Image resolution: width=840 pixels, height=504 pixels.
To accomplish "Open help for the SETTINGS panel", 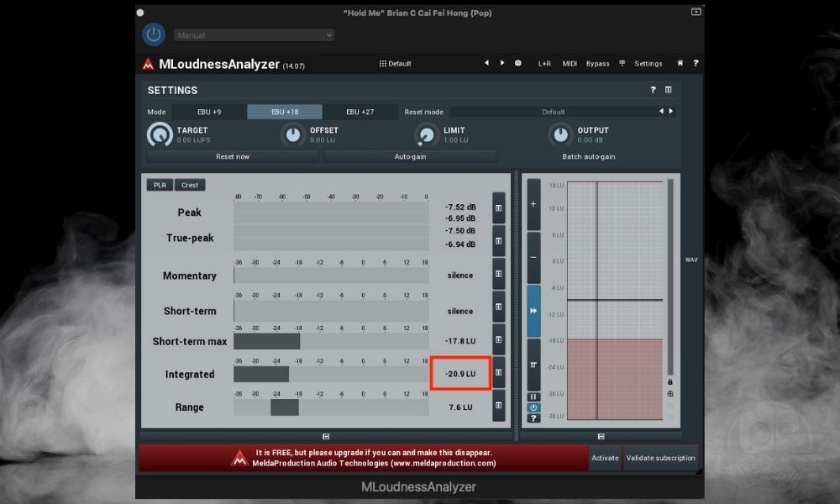I will [653, 90].
